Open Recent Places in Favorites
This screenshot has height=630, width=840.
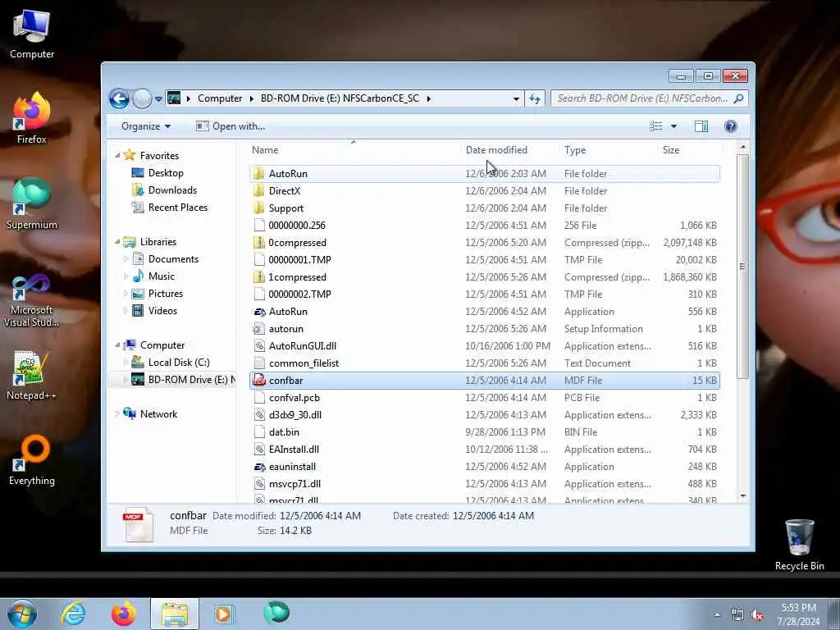pos(177,208)
